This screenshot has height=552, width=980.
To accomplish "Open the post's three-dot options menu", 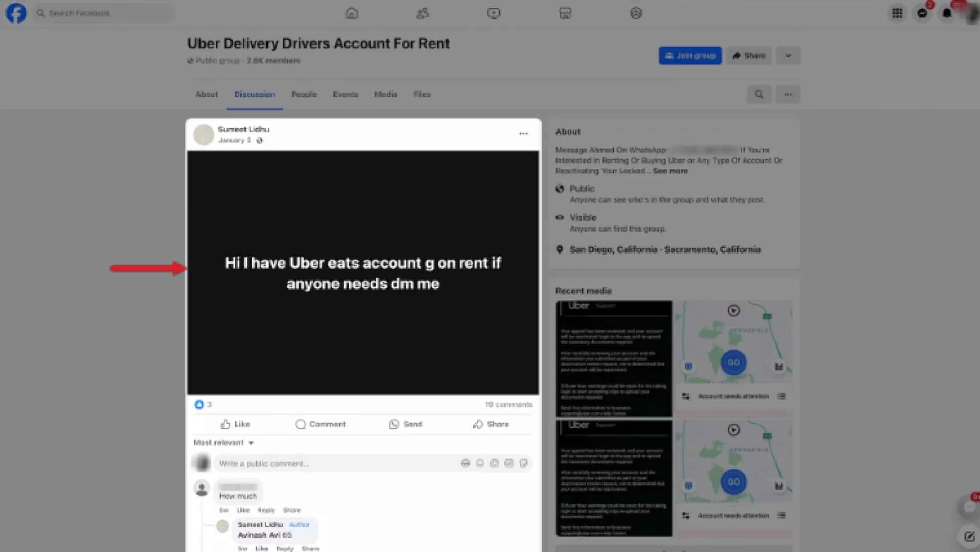I will 523,134.
